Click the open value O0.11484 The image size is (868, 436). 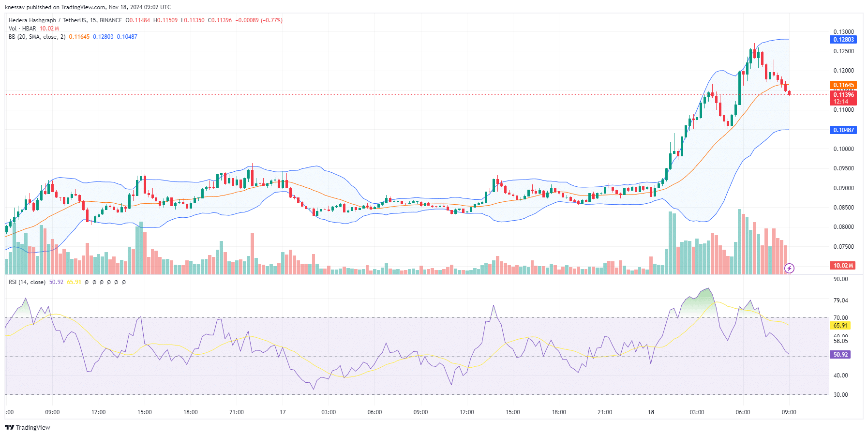pos(138,20)
